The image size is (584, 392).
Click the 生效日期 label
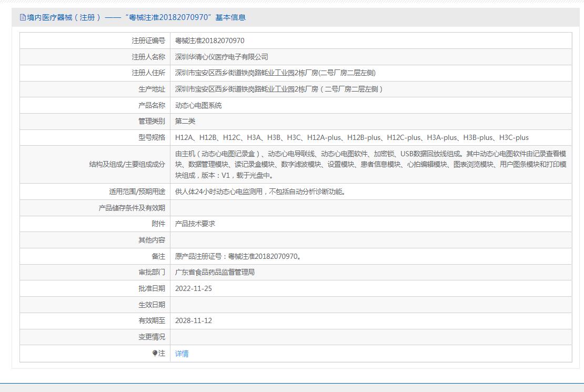[152, 305]
